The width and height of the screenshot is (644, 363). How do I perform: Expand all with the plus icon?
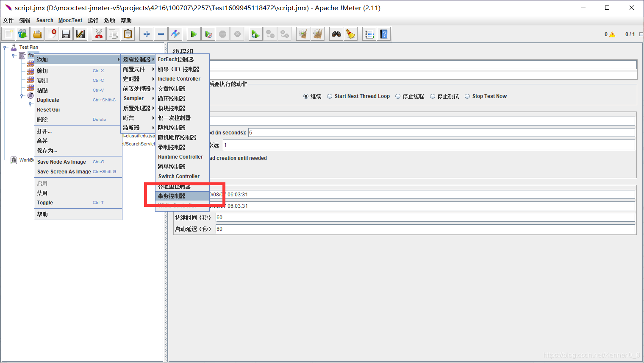coord(146,34)
